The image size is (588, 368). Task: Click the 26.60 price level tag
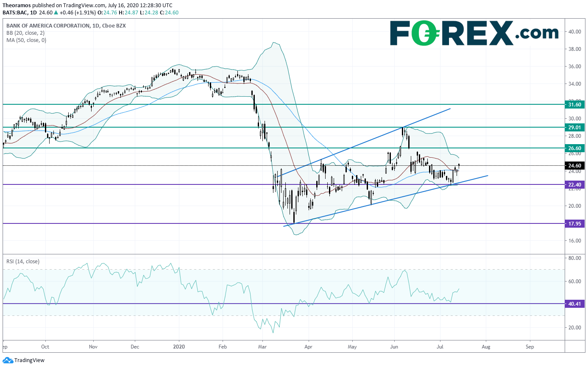click(576, 148)
